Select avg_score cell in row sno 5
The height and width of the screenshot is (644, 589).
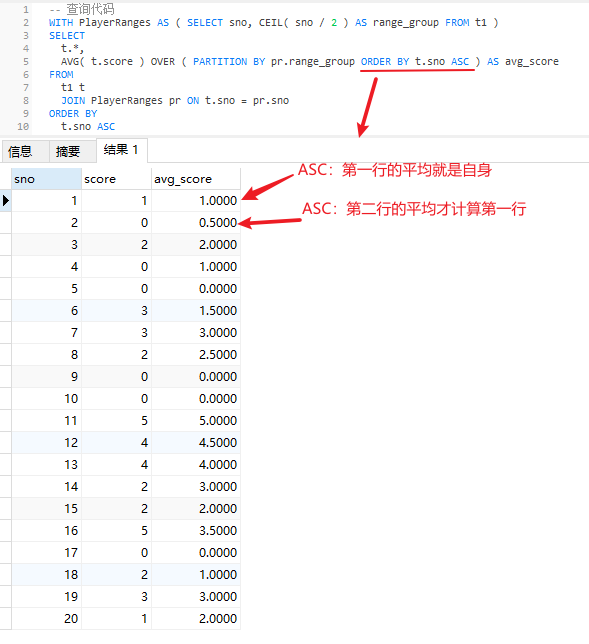[x=196, y=289]
